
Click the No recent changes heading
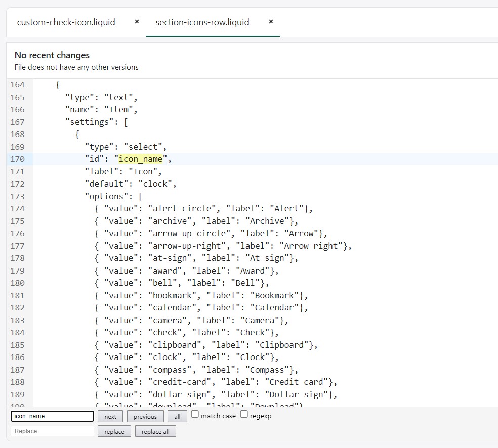(52, 55)
